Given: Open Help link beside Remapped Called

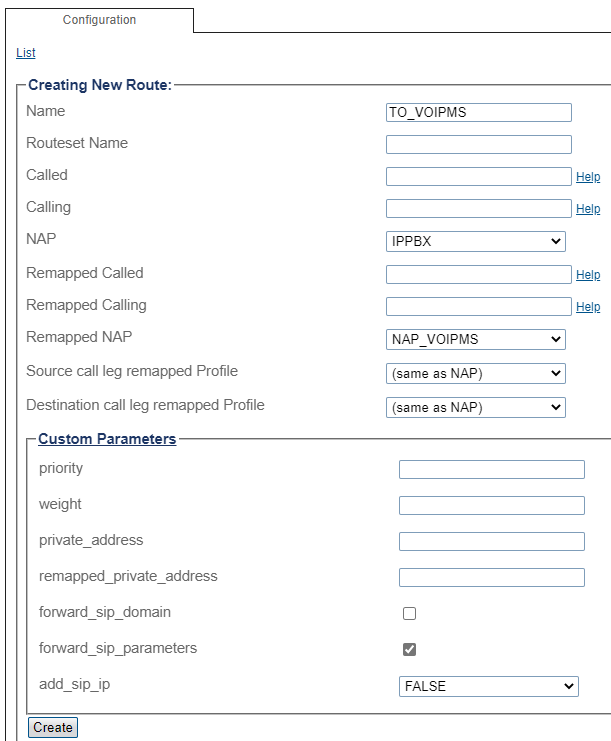Looking at the screenshot, I should click(588, 275).
